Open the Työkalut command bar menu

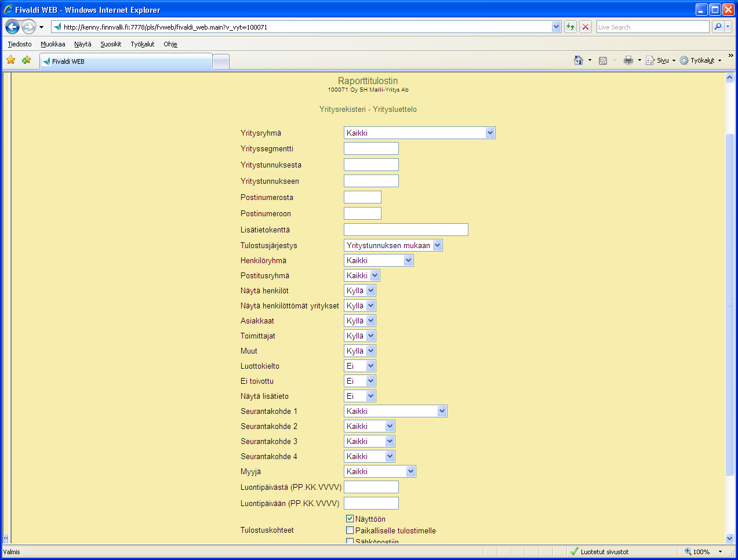(700, 60)
